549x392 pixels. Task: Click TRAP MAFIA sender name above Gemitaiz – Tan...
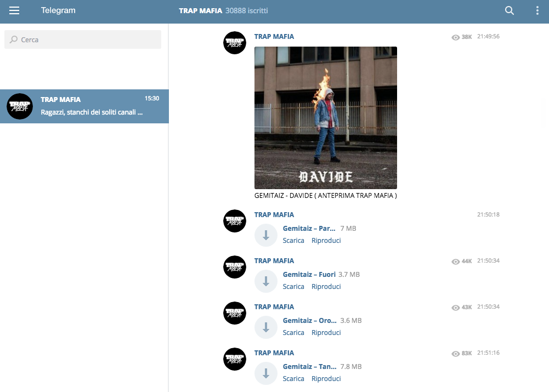click(274, 353)
